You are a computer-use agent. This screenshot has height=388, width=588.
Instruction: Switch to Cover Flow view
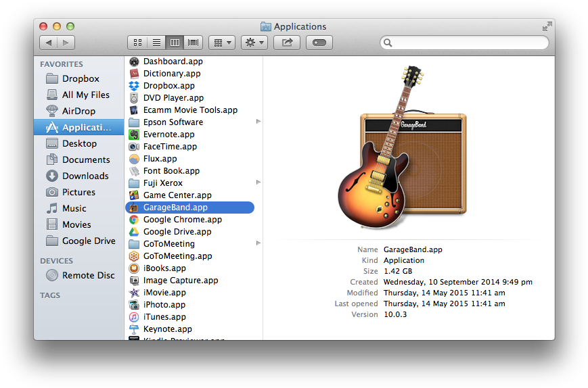(193, 43)
